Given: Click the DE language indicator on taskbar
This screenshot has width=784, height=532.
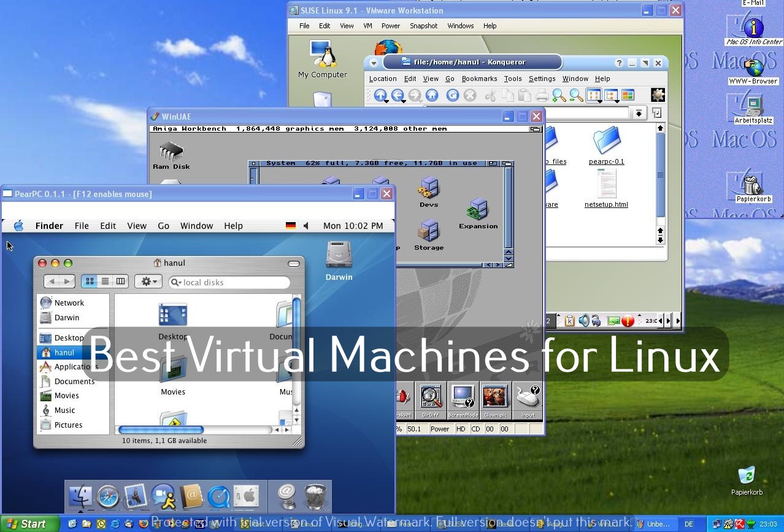Looking at the screenshot, I should [x=689, y=524].
